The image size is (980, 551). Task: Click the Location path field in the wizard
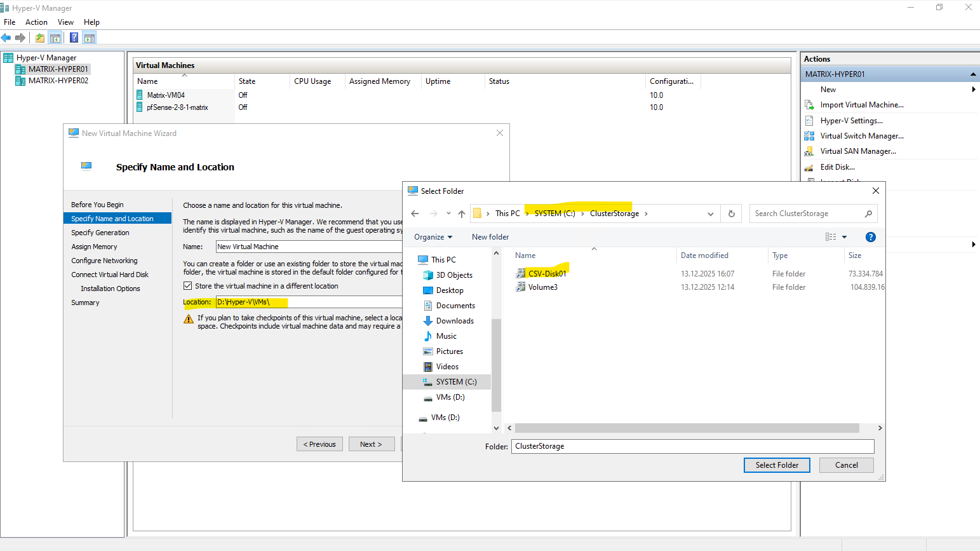pos(309,302)
